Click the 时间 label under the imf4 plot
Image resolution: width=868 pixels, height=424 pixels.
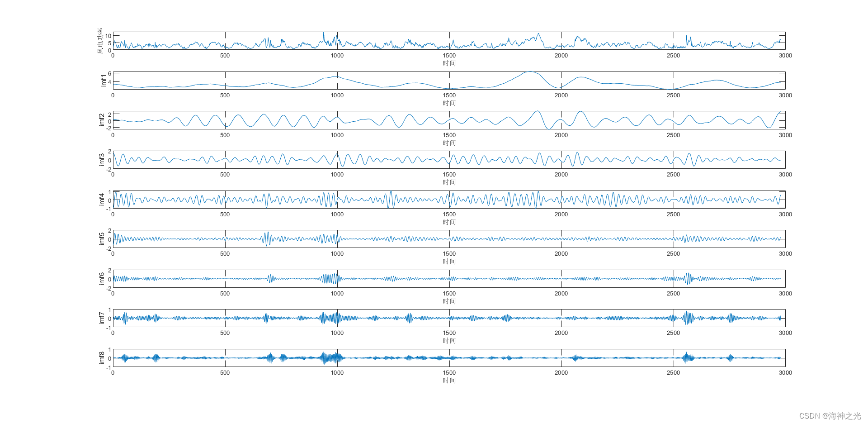click(x=449, y=222)
